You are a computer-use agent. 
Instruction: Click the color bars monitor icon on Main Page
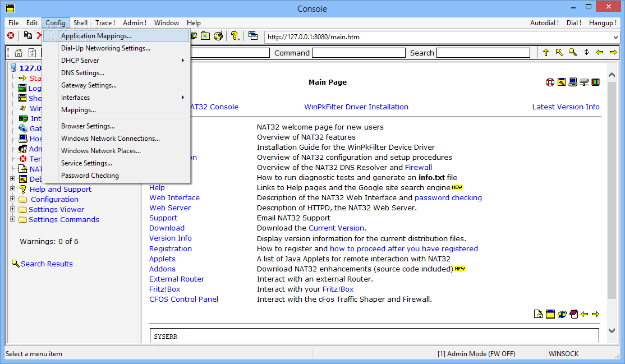595,82
